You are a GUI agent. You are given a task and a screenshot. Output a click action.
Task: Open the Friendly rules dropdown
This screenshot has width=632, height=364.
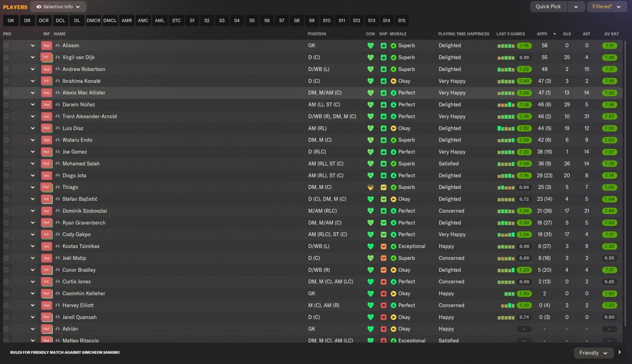tap(593, 353)
